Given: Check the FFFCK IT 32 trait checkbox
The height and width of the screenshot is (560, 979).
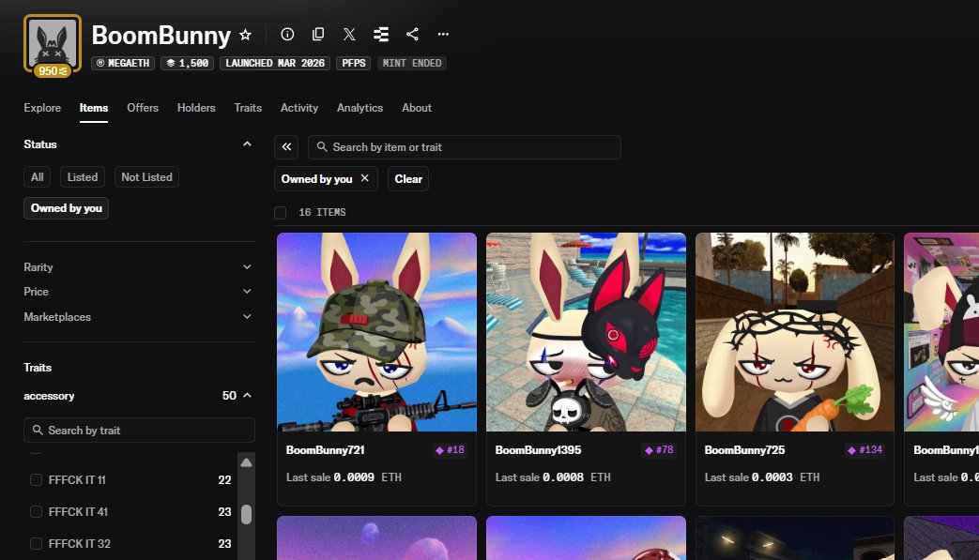Looking at the screenshot, I should (x=37, y=543).
